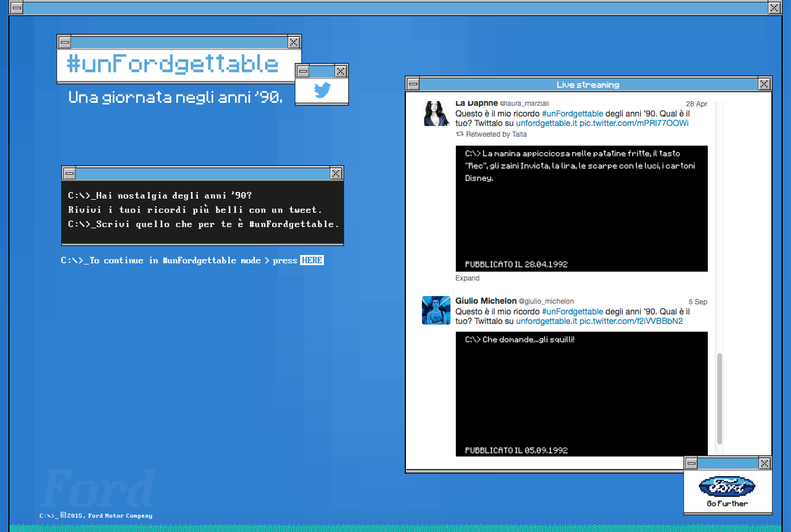Viewport: 791px width, 532px height.
Task: Close the C:\> prompt text window
Action: (336, 174)
